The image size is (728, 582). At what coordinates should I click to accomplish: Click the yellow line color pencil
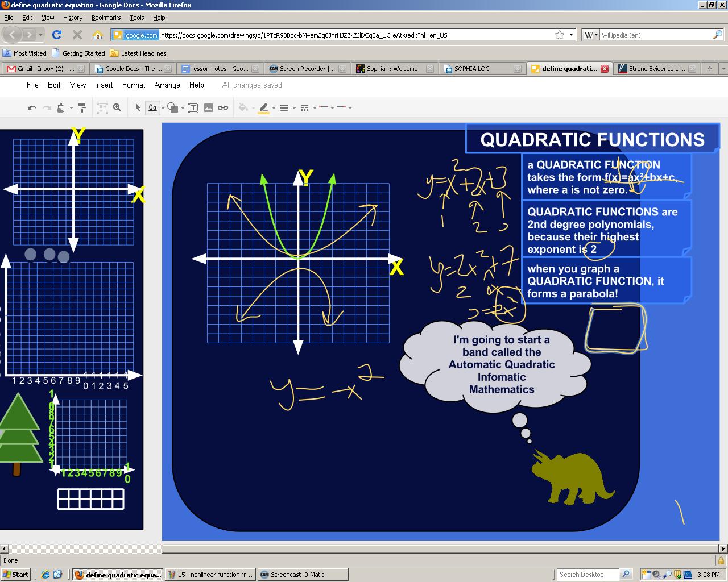pyautogui.click(x=263, y=107)
